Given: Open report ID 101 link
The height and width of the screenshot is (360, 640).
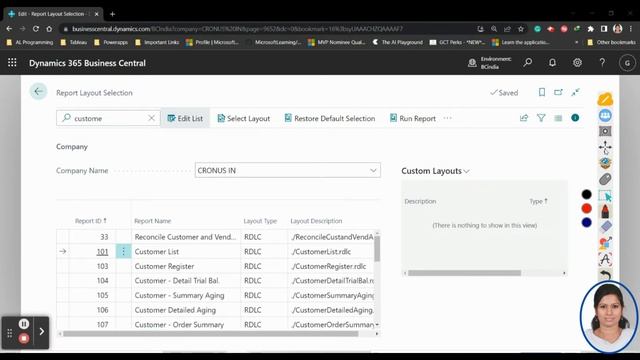Looking at the screenshot, I should pos(102,252).
